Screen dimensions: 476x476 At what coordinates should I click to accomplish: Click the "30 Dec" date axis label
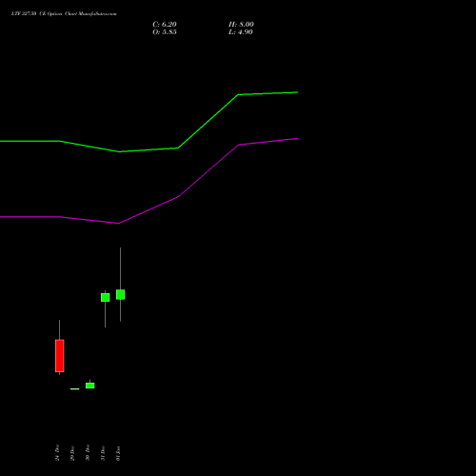coord(88,452)
